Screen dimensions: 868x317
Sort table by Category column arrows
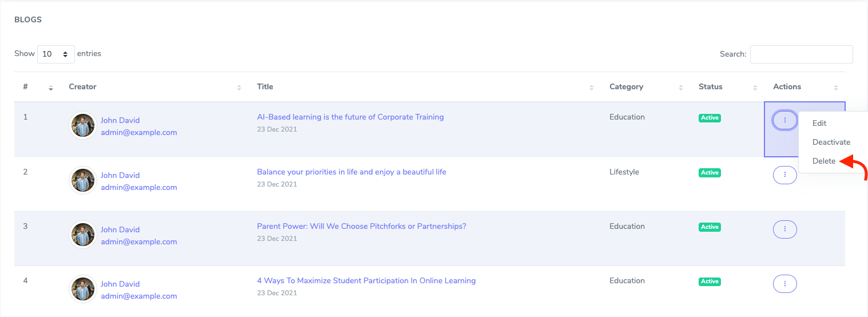[x=680, y=88]
